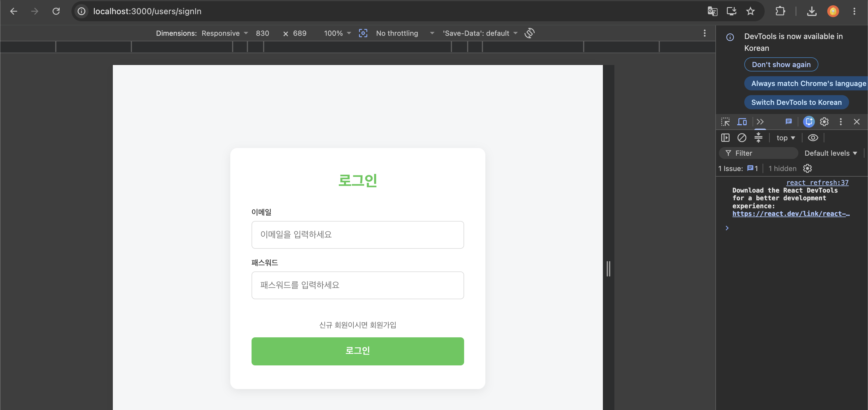Create a live expression with eye icon
868x410 pixels.
tap(813, 138)
